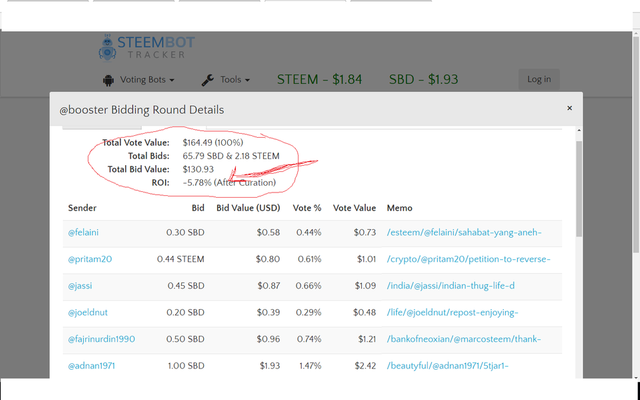640x400 pixels.
Task: Click the 0.20 SBD bid cell
Action: 185,313
